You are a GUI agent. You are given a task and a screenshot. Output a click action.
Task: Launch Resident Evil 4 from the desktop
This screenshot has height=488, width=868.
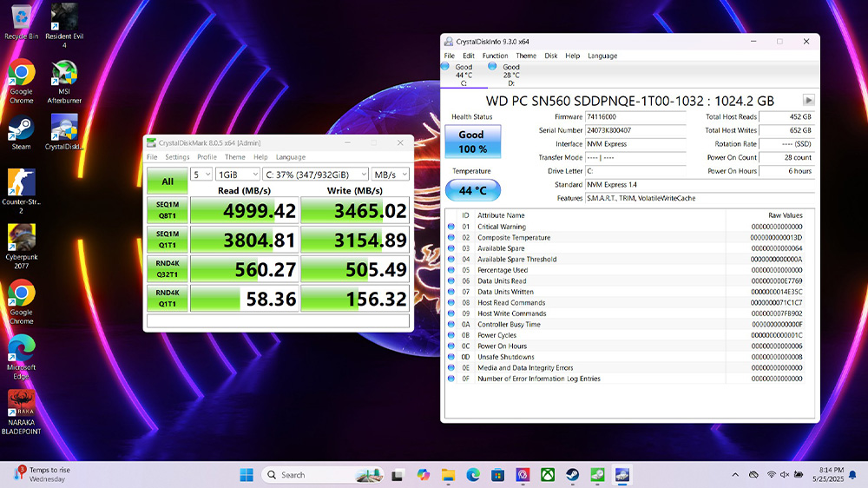pos(64,25)
